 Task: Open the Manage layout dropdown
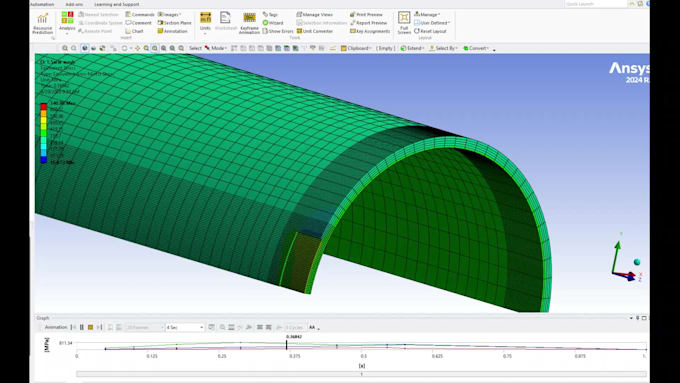pyautogui.click(x=427, y=14)
